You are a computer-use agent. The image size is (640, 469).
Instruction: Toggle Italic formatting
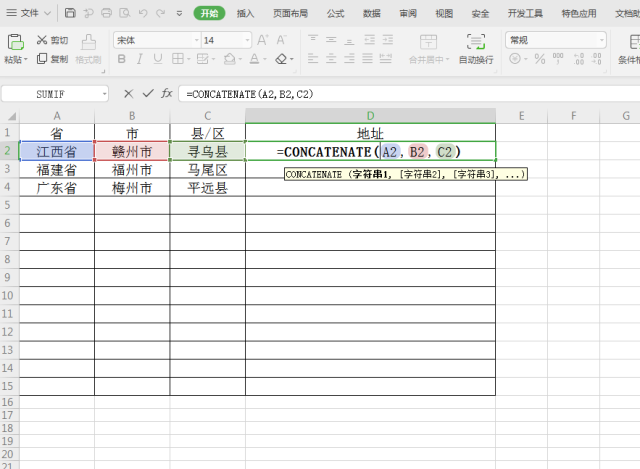coord(141,59)
